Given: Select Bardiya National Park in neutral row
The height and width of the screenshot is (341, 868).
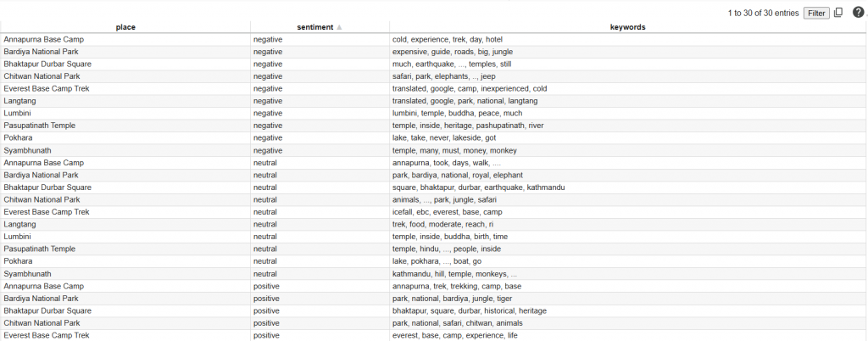Looking at the screenshot, I should [42, 175].
